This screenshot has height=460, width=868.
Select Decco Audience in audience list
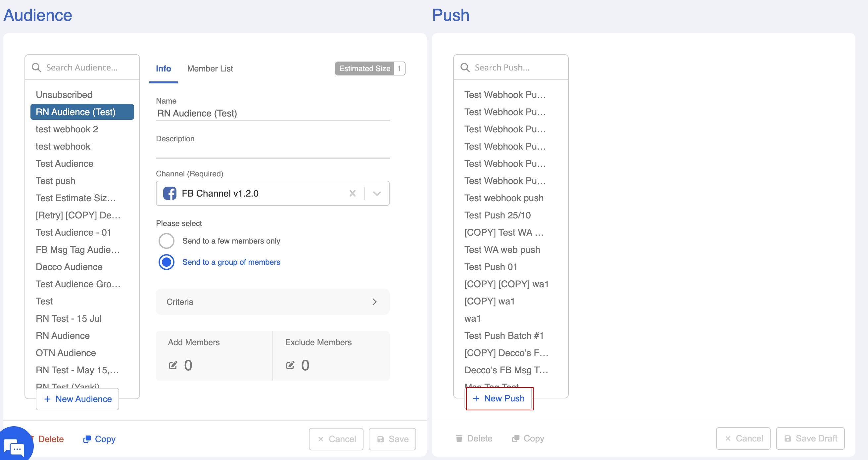[69, 267]
